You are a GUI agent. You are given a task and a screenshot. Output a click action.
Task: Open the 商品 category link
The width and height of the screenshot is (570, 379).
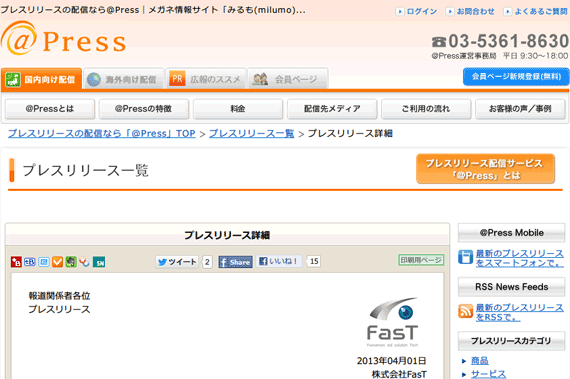[479, 360]
